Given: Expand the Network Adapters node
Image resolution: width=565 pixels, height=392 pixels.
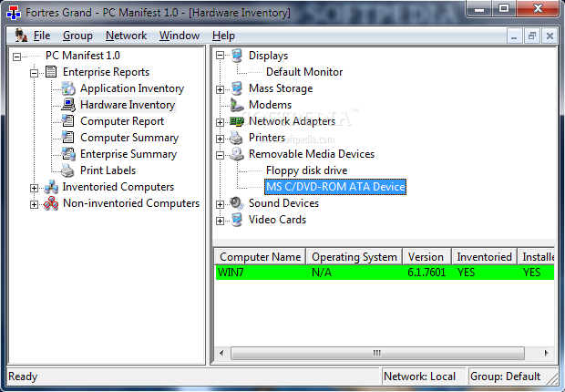Looking at the screenshot, I should coord(220,122).
